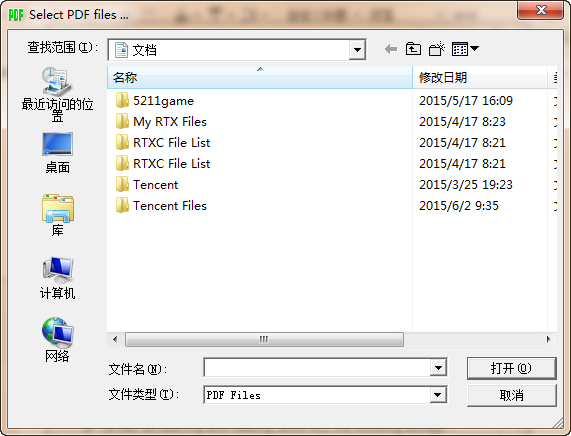Expand the PDF Files file type dropdown

(438, 395)
